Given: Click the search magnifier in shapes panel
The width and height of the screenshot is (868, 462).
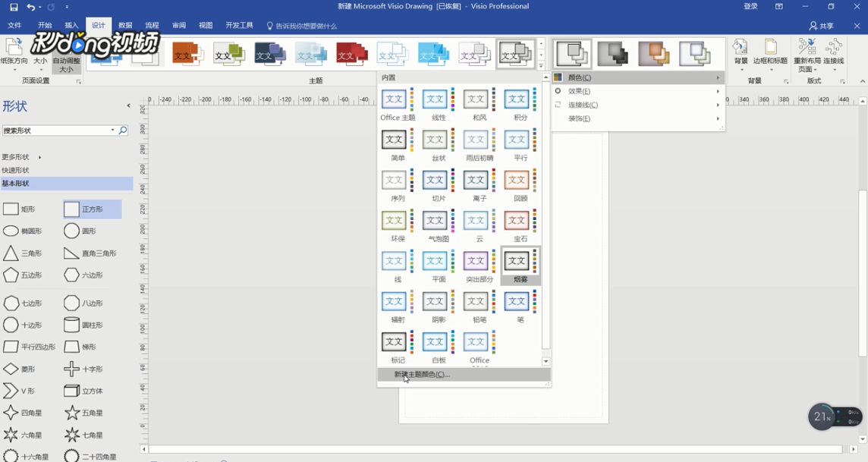Looking at the screenshot, I should coord(123,130).
